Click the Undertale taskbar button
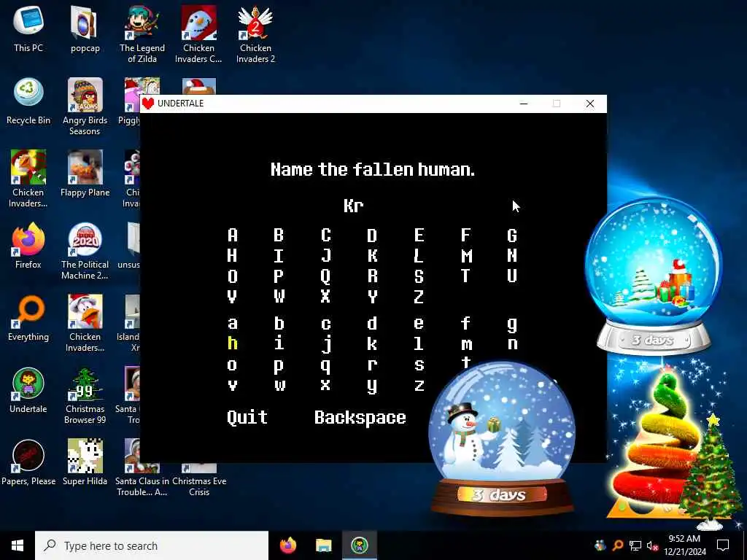Image resolution: width=747 pixels, height=560 pixels. click(360, 545)
